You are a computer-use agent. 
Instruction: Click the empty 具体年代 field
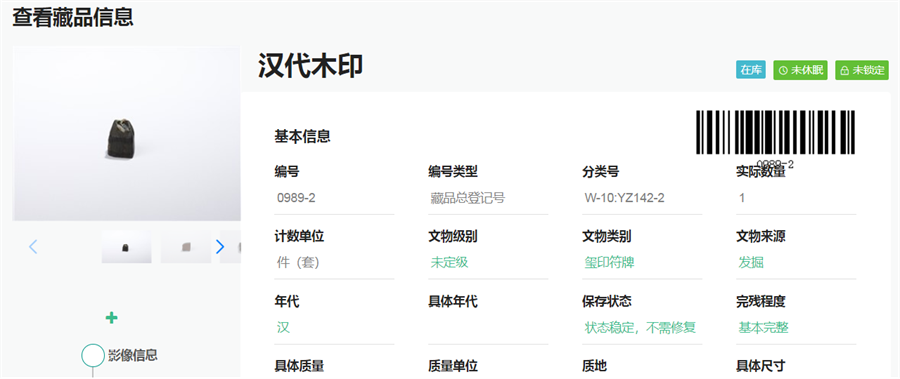pyautogui.click(x=488, y=328)
